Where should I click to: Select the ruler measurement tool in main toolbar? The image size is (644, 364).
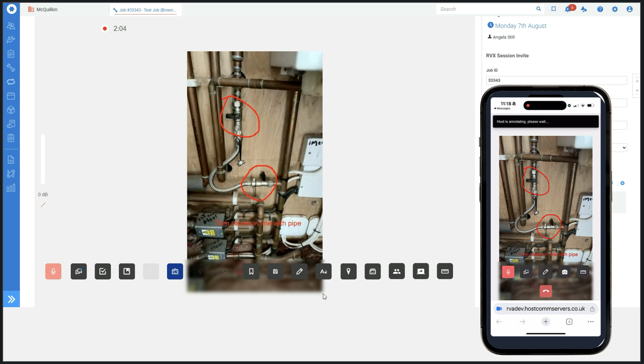pos(445,271)
